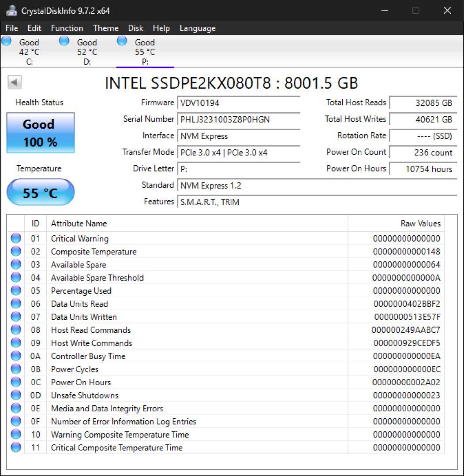
Task: Click the status dot next to Media and Data Integrity Errors
Action: point(15,409)
